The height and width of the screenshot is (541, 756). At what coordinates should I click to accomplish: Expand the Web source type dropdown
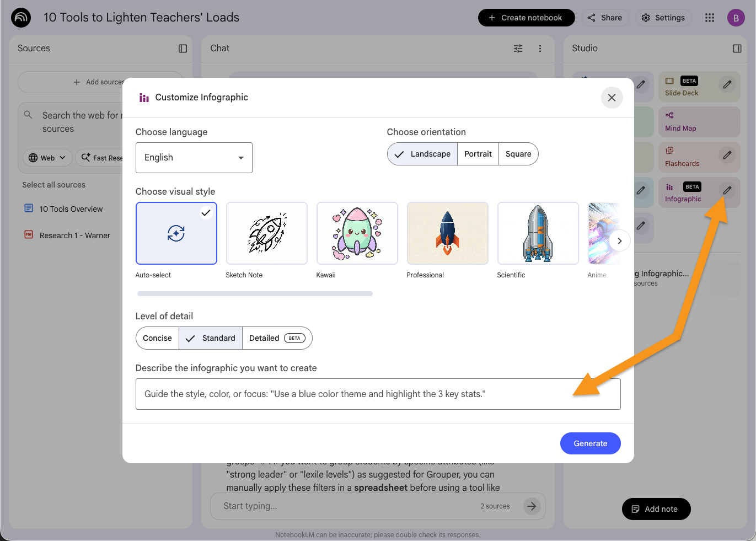(x=47, y=158)
